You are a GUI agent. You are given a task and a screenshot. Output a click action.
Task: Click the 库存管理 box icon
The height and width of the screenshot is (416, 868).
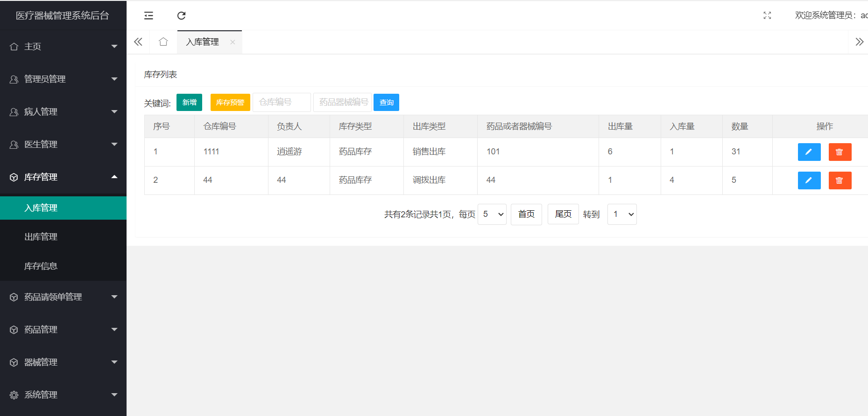click(14, 177)
